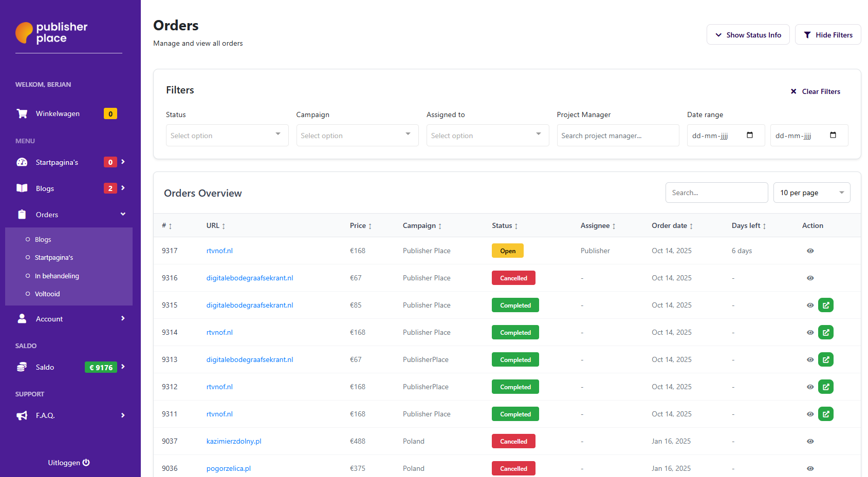Show Status Info panel
868x477 pixels.
click(748, 35)
